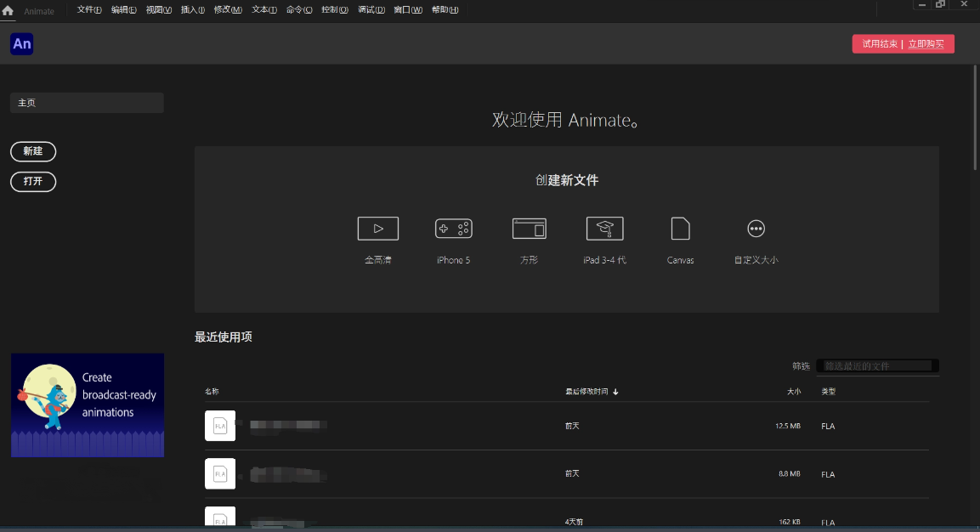Sort by 最后修改时间 column header
This screenshot has width=980, height=532.
(x=586, y=391)
